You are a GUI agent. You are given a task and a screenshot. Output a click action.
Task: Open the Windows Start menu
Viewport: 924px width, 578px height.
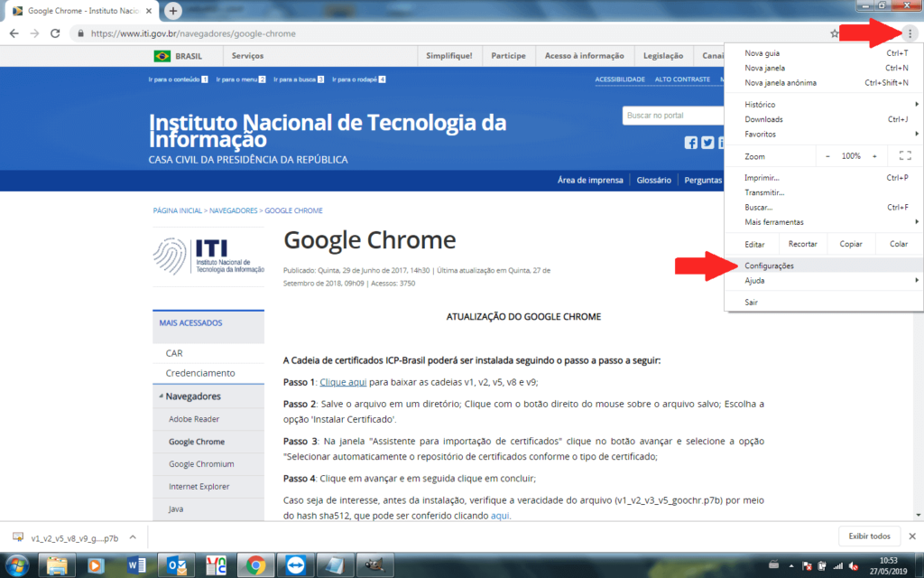pyautogui.click(x=17, y=565)
